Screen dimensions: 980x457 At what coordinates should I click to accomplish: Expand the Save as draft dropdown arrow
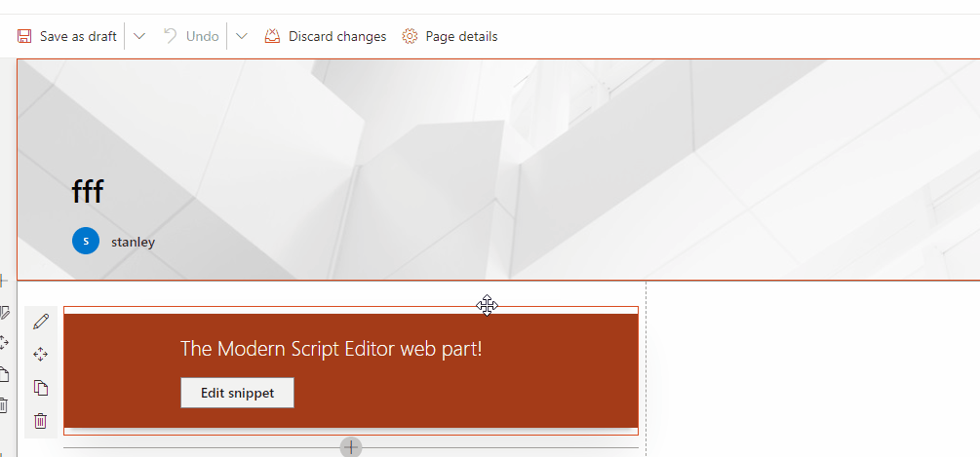(x=140, y=36)
